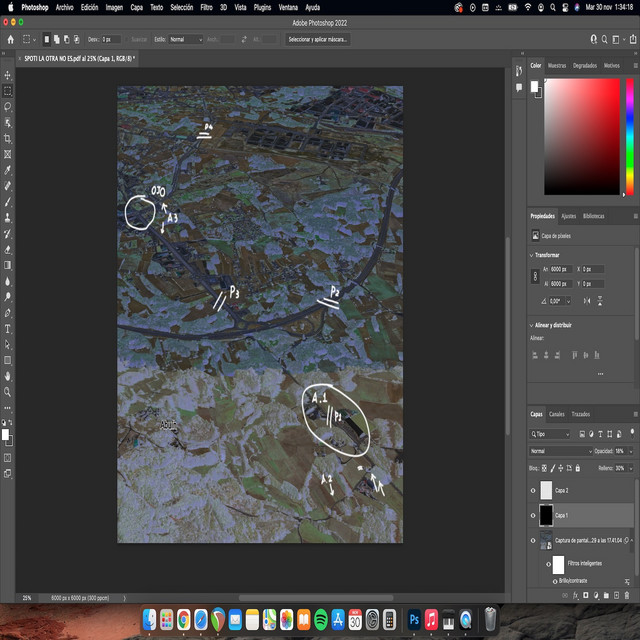This screenshot has height=640, width=640.
Task: Select the Crop tool
Action: coord(8,138)
